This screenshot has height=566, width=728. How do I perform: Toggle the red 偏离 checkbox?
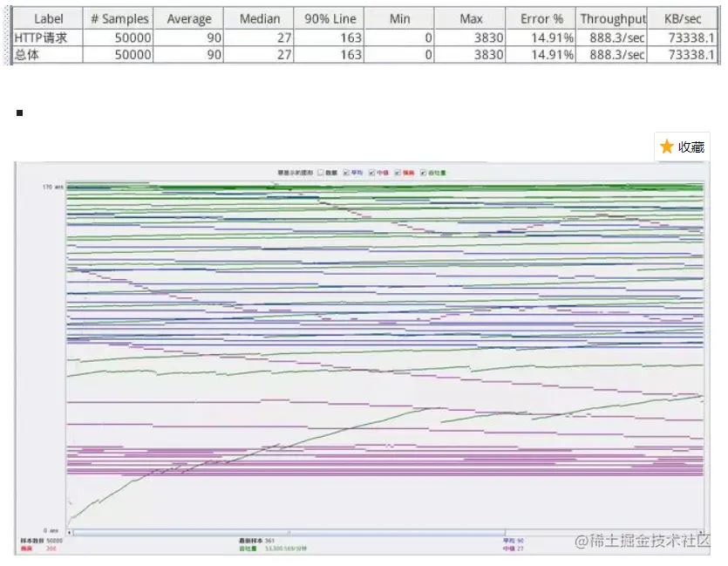click(x=398, y=173)
